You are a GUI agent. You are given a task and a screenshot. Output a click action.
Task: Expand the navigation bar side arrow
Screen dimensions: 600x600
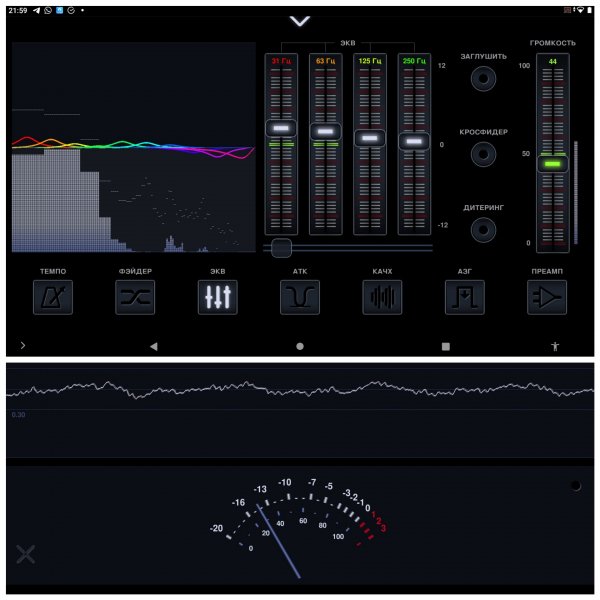[x=23, y=346]
